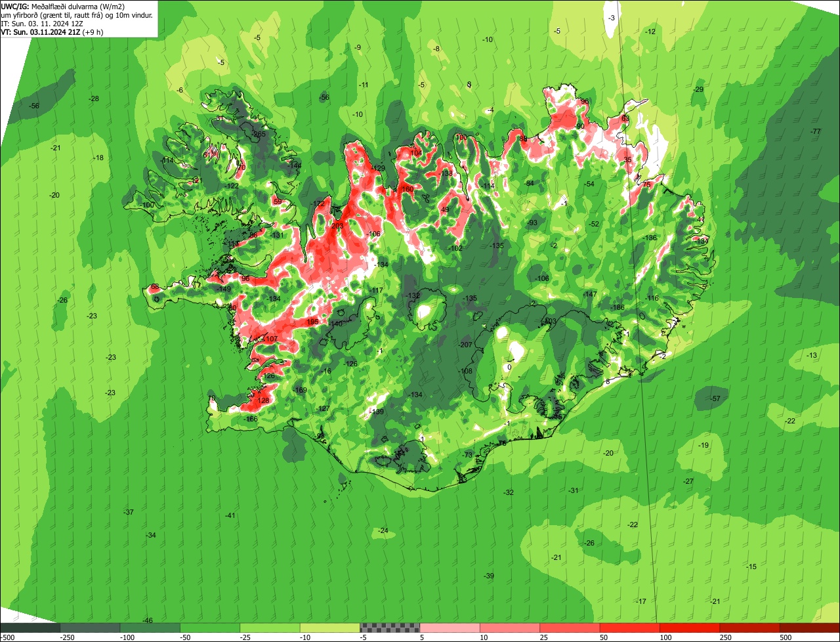Select the legend swatch between -100 and -50
840x642 pixels.
pyautogui.click(x=150, y=628)
